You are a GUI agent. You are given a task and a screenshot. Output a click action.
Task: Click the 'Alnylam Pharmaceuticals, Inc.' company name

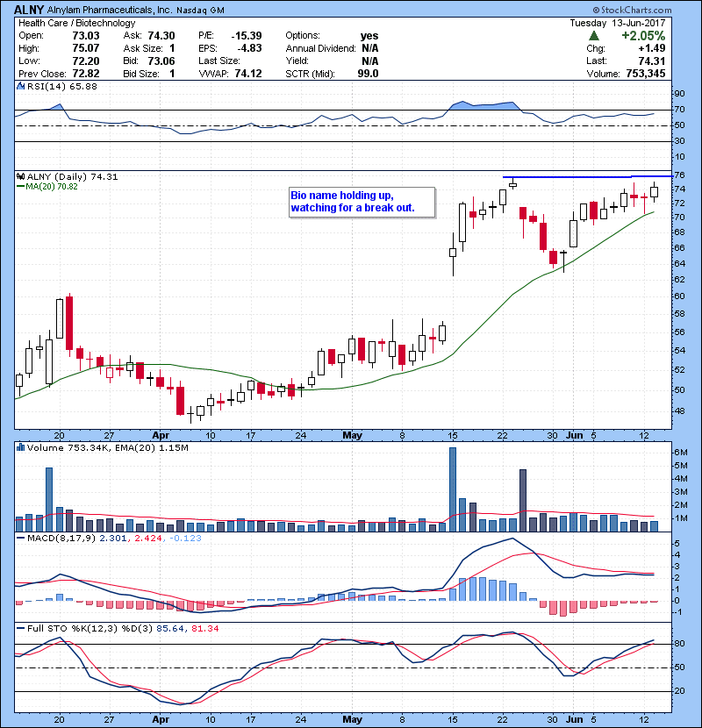pyautogui.click(x=110, y=11)
